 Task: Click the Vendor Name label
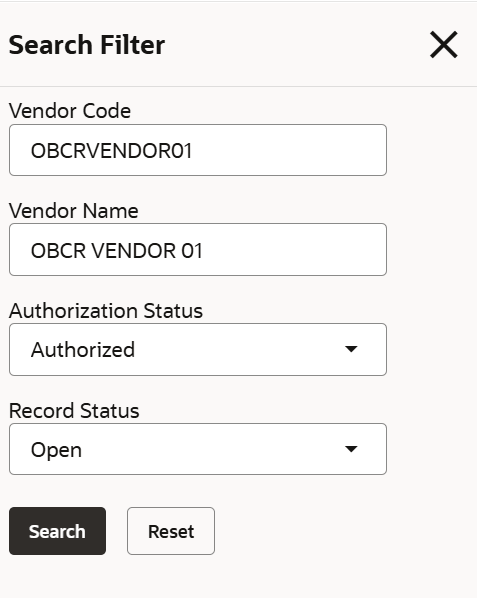coord(74,211)
